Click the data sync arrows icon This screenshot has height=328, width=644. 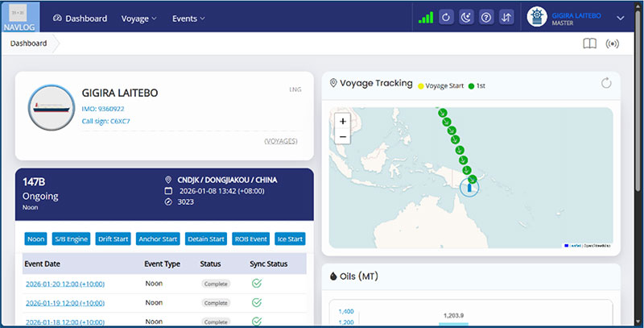click(506, 17)
